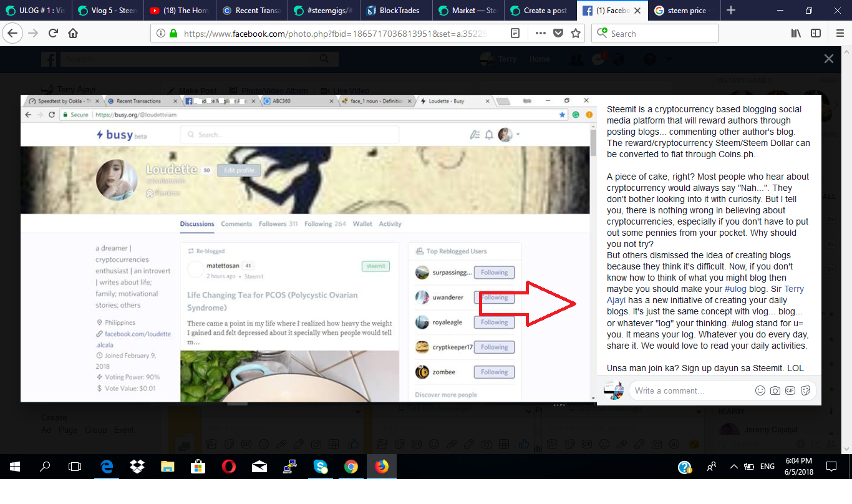Open the Firefox home page button

pyautogui.click(x=73, y=33)
